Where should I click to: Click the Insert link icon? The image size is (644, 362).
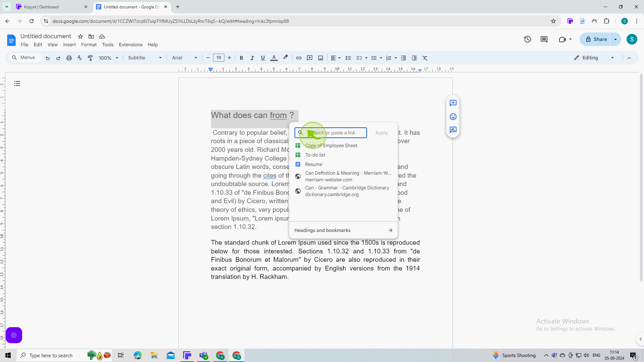(x=299, y=58)
